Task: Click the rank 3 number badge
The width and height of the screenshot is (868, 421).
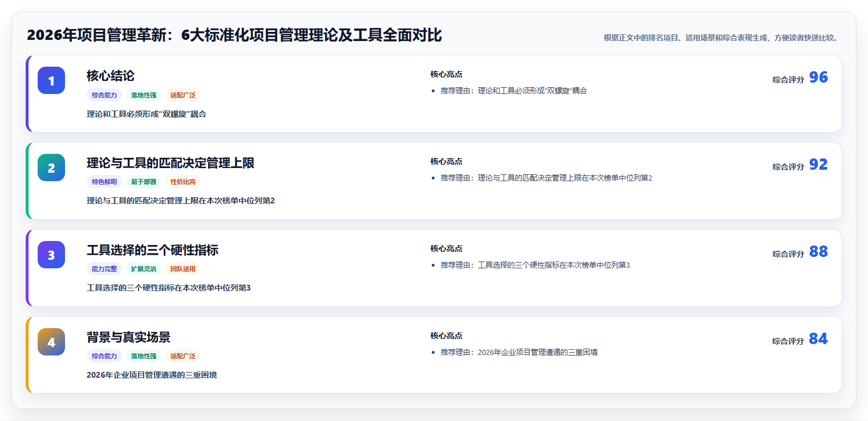Action: tap(51, 255)
